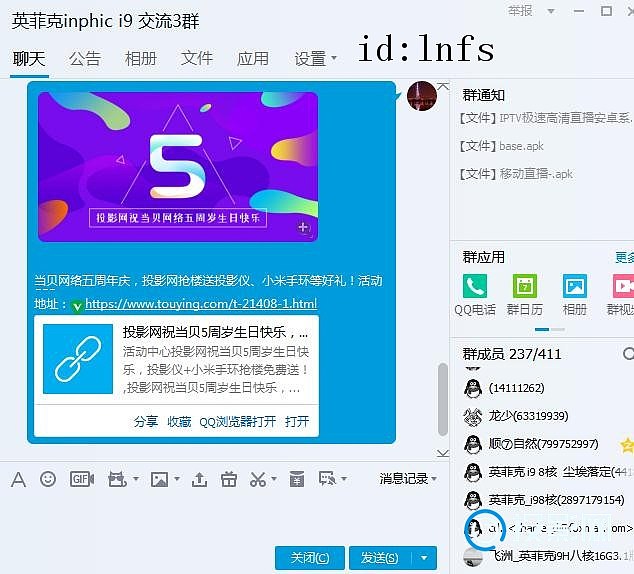Open the title bar menu triangle

coord(551,11)
